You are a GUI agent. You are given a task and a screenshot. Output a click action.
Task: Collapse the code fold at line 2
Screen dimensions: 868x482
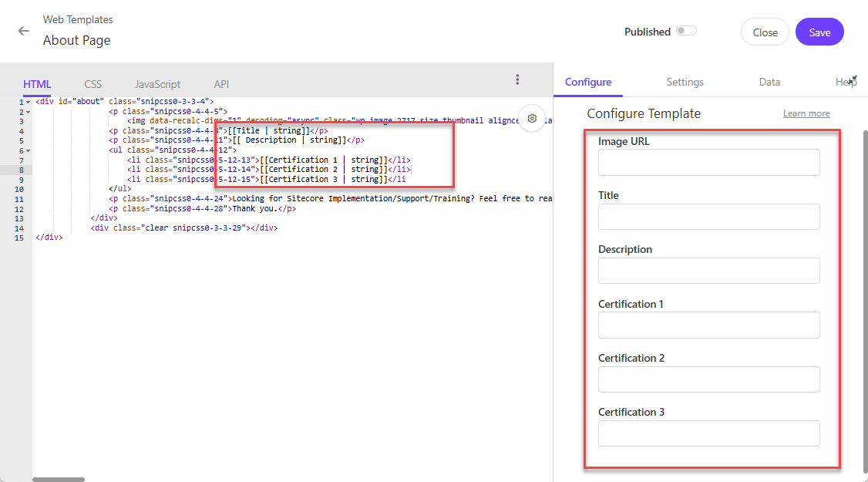coord(28,112)
